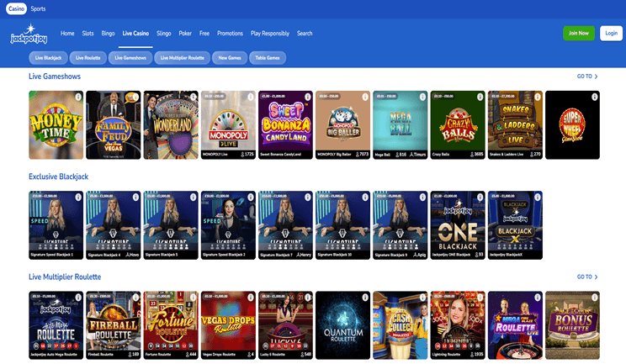Open info icon on Wonderland game tile
The height and width of the screenshot is (364, 626).
[x=194, y=97]
